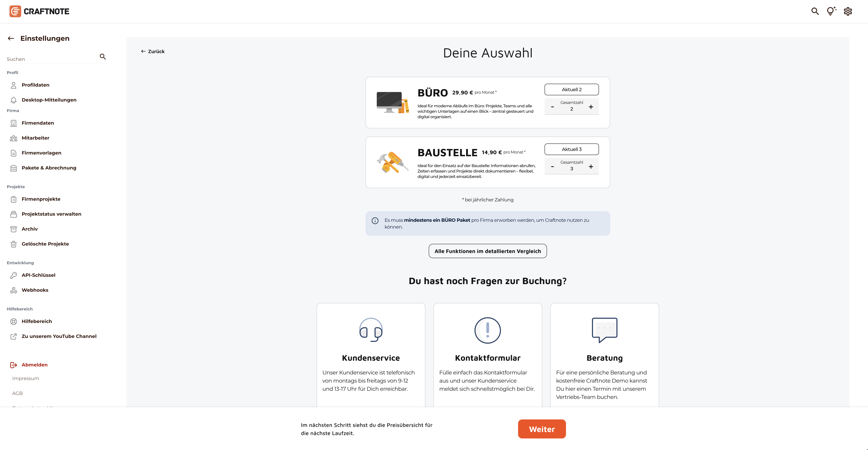Open the lightbulb tips icon
868x450 pixels.
pos(831,11)
